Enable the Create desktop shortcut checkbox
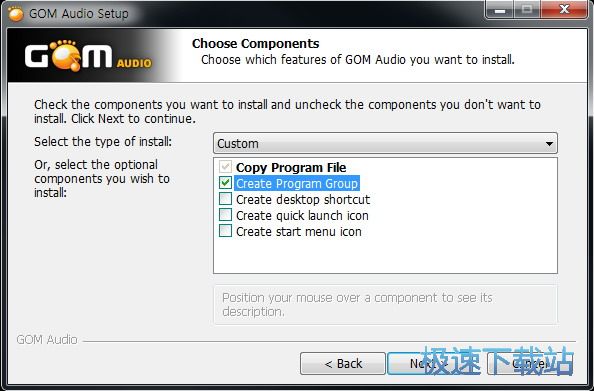This screenshot has width=594, height=391. pos(225,199)
